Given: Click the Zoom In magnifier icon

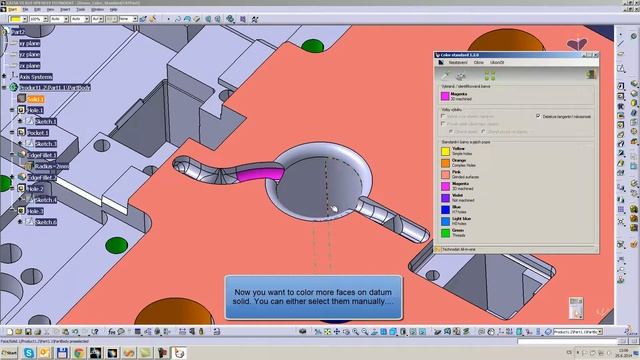Looking at the screenshot, I should [x=356, y=332].
